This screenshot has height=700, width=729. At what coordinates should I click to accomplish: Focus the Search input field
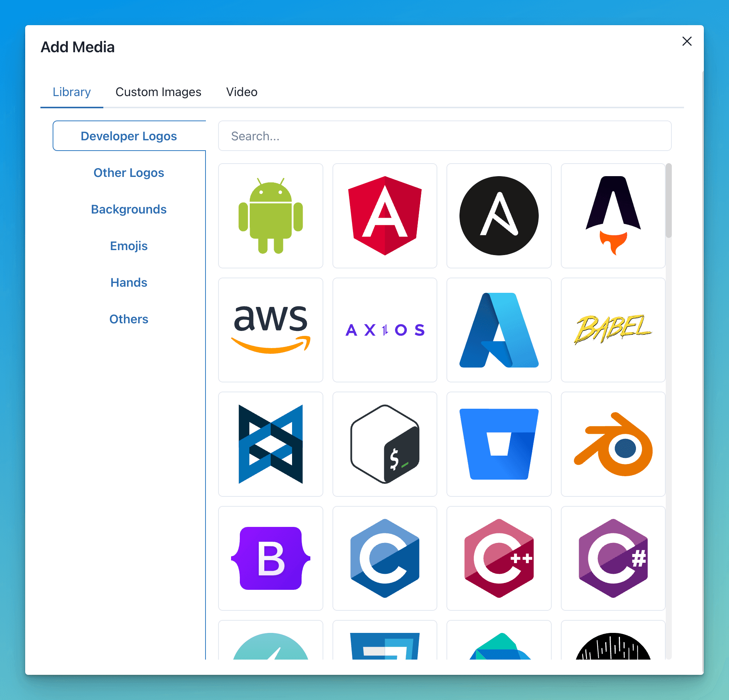tap(445, 136)
